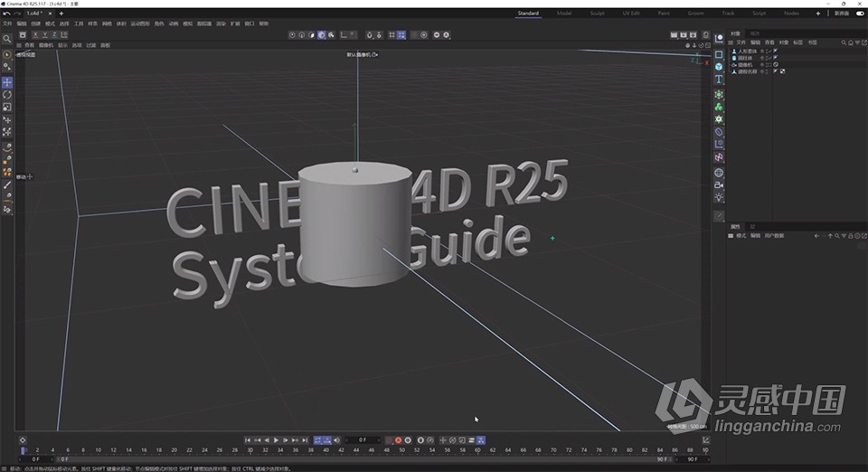The height and width of the screenshot is (472, 868).
Task: Click frame 60 on timeline ruler
Action: point(477,450)
